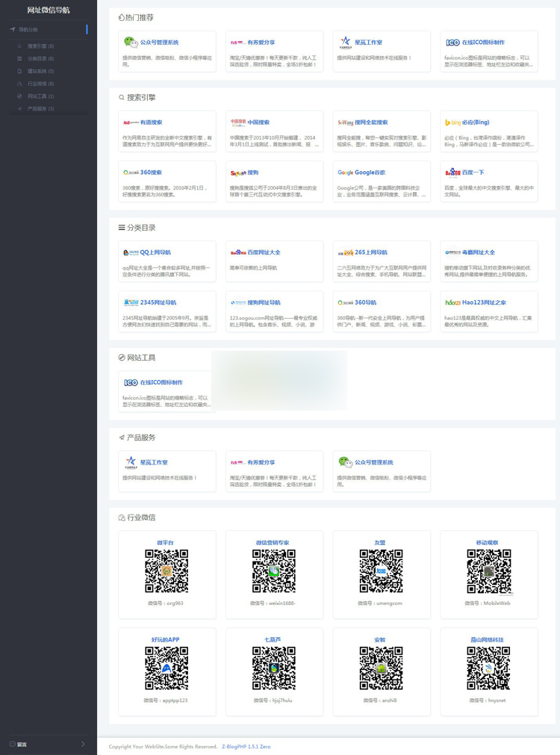Open the 微平台 QR code
Viewport: 560px width, 755px height.
pos(167,571)
